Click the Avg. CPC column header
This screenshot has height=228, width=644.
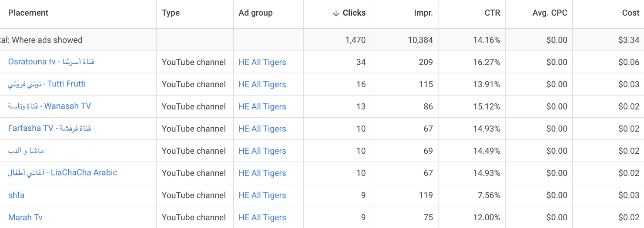[550, 13]
